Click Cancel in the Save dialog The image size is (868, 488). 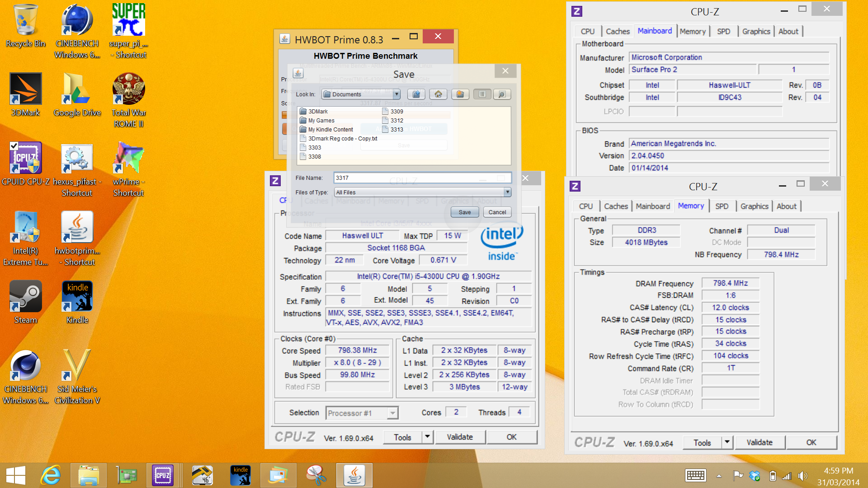click(x=497, y=212)
